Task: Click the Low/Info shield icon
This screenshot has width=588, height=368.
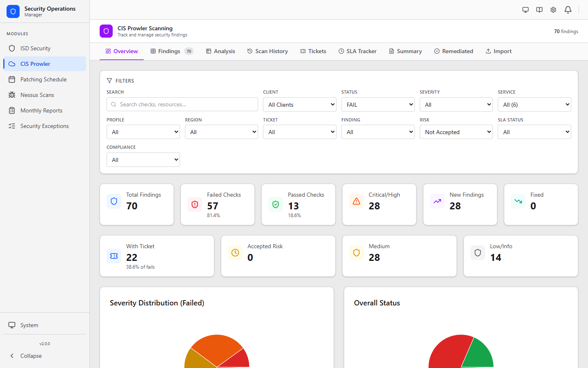Action: click(x=478, y=253)
